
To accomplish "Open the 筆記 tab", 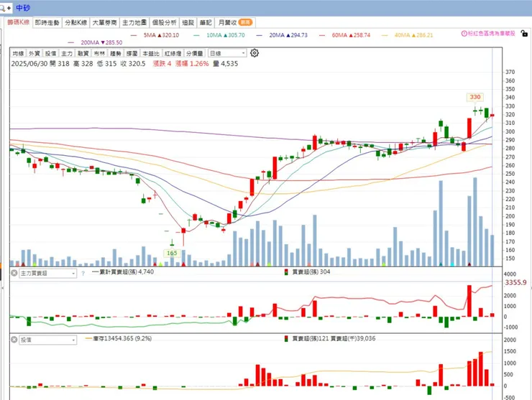I will click(x=206, y=22).
